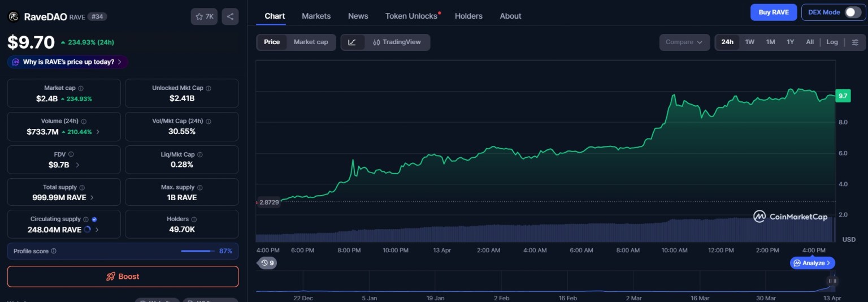The height and width of the screenshot is (302, 868).
Task: Expand 'Why is RAVE's price up today?'
Action: click(x=68, y=62)
